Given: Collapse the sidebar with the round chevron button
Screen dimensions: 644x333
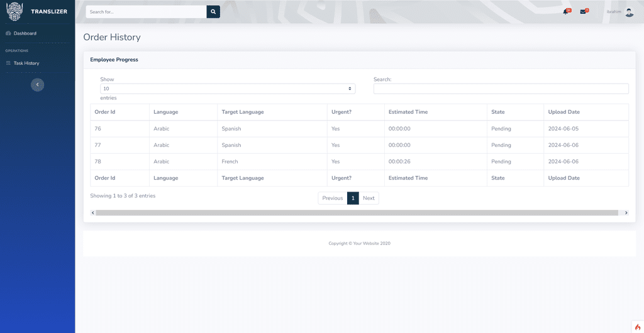Looking at the screenshot, I should (37, 84).
